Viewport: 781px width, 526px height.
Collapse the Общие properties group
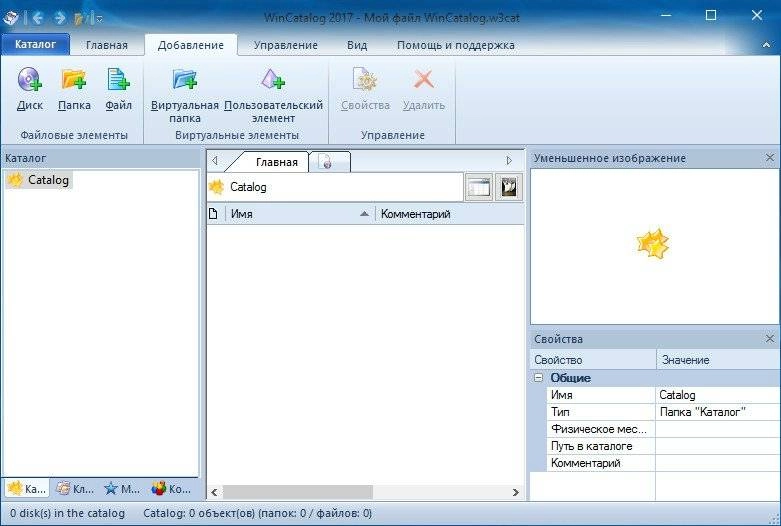tap(538, 378)
